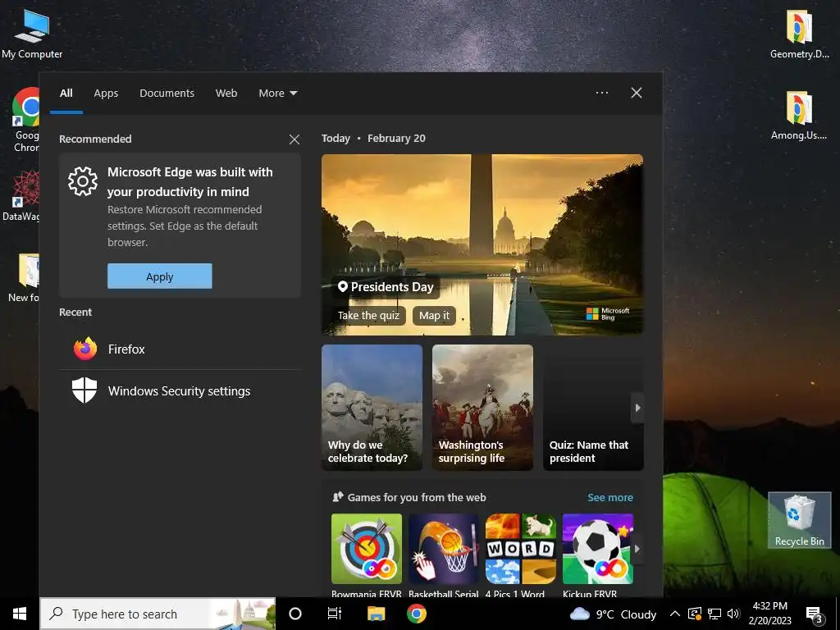Click the network icon in the system tray
840x630 pixels.
[x=714, y=614]
